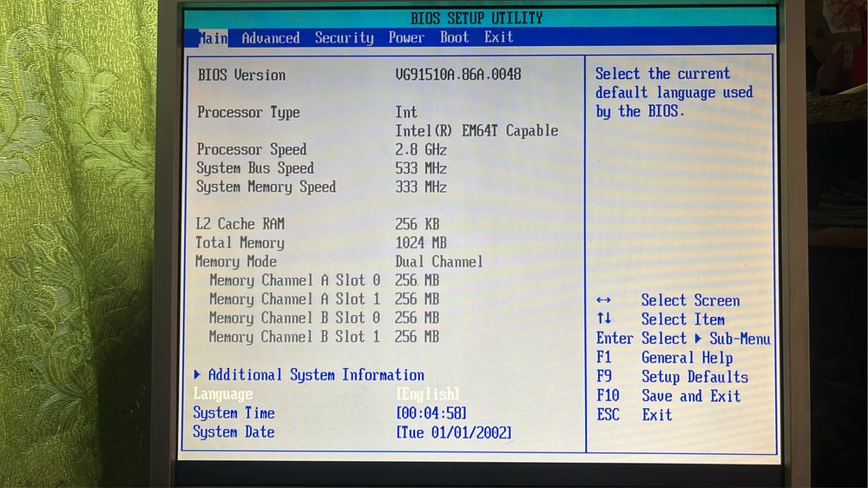Viewport: 868px width, 488px height.
Task: Click Memory Channel A Slot 1 row
Action: click(x=324, y=299)
